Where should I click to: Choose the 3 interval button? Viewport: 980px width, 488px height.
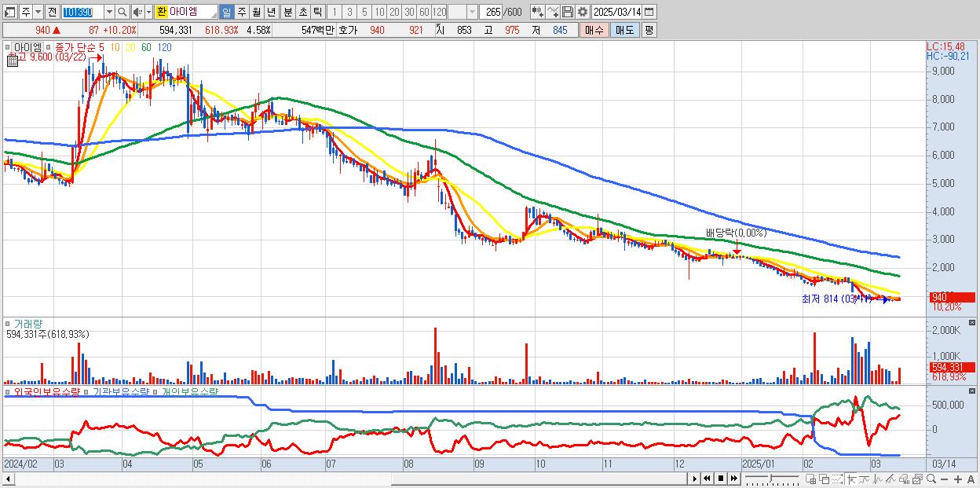click(349, 12)
